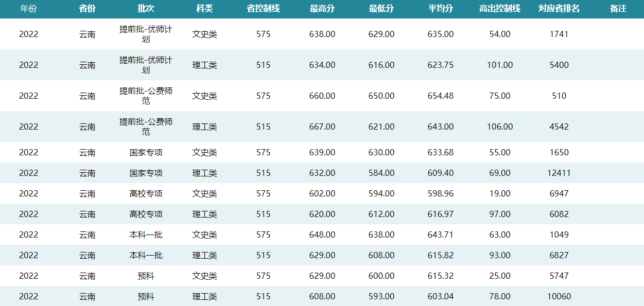
Task: Click the 省控制线 column header
Action: 263,9
